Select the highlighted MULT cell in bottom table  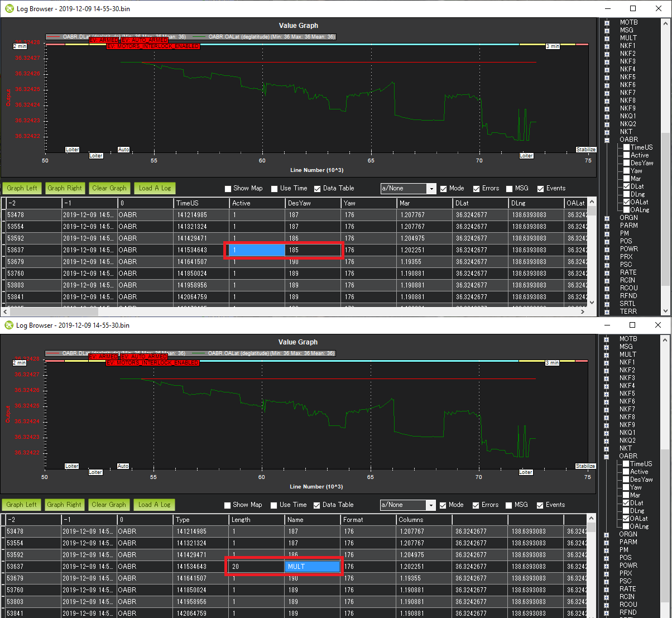[x=313, y=567]
